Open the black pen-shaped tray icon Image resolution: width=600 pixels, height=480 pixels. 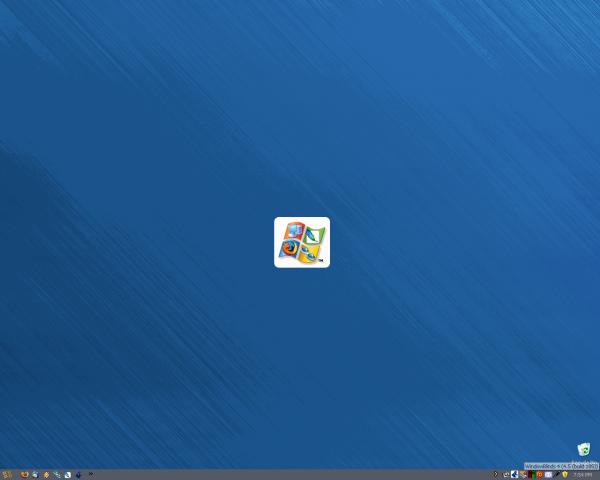pos(557,474)
